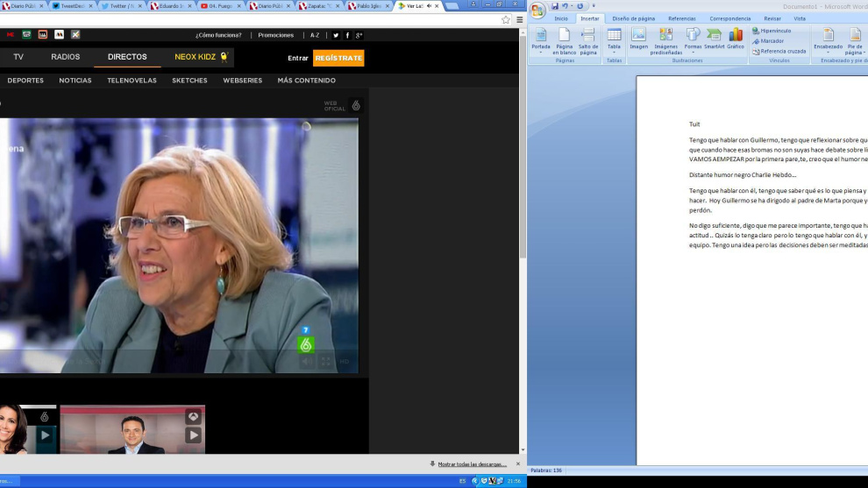Screen dimensions: 868x488
Task: Open the Microsoft Office round button
Action: pos(537,10)
